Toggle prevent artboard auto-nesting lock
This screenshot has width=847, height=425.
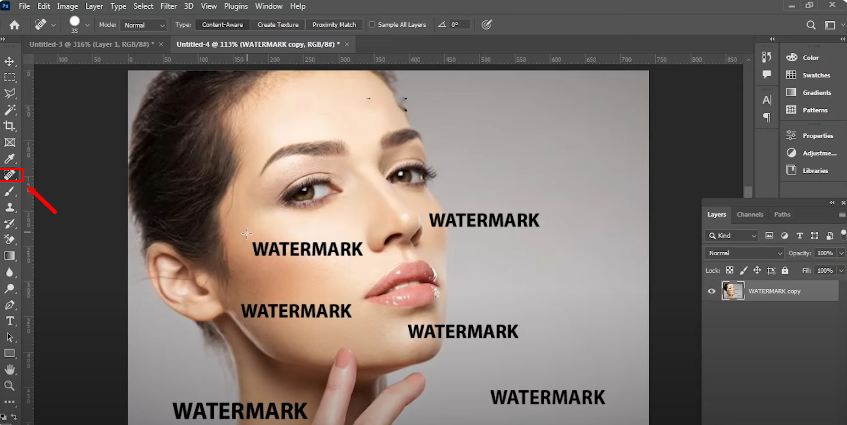(x=771, y=270)
